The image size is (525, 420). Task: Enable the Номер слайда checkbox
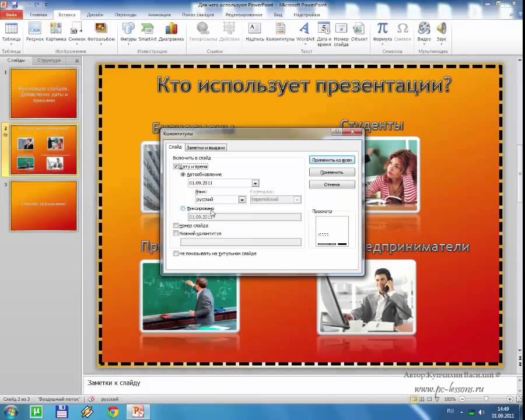pos(176,225)
